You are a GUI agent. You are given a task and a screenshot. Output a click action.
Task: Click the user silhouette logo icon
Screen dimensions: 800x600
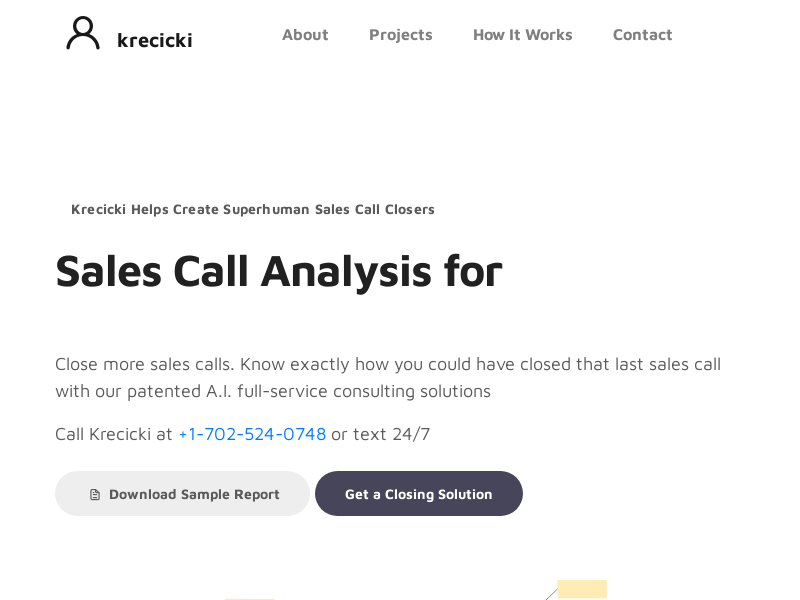83,33
